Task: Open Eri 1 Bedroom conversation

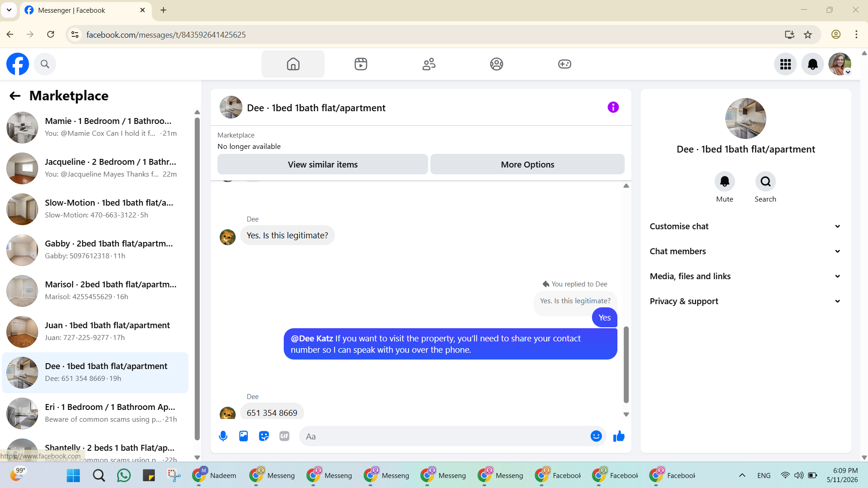Action: (95, 413)
